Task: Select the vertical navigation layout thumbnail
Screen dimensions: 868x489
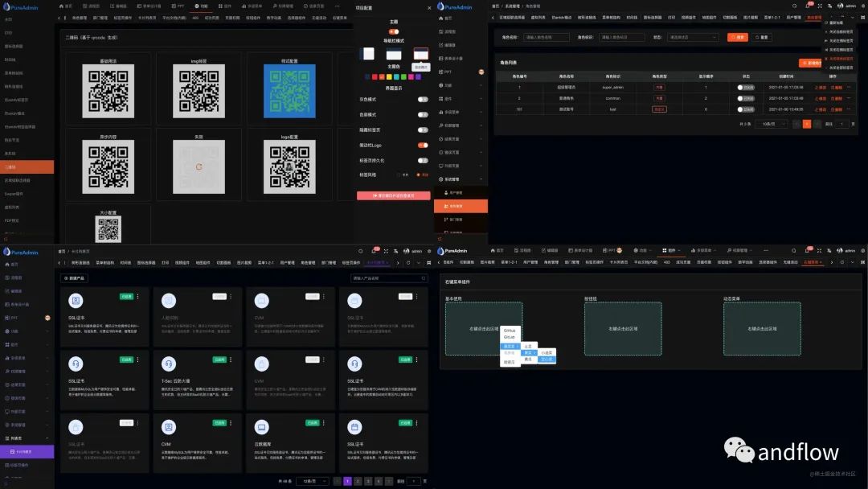Action: [x=367, y=54]
